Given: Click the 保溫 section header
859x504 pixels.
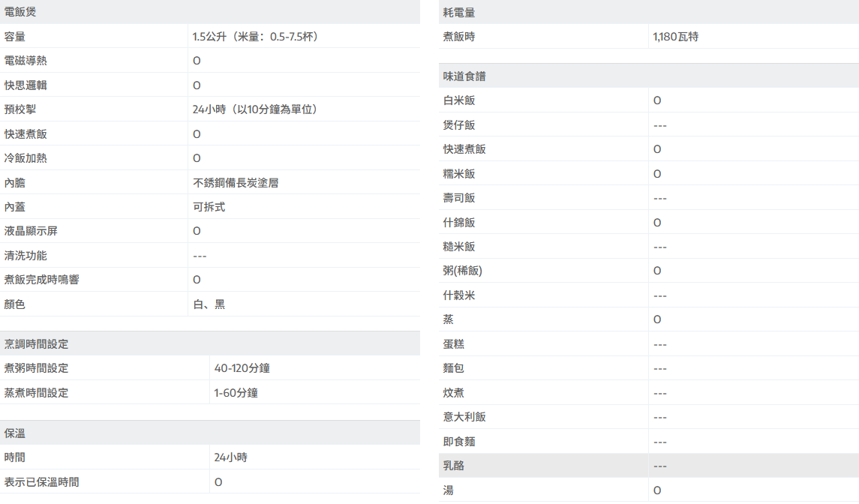Looking at the screenshot, I should click(15, 433).
